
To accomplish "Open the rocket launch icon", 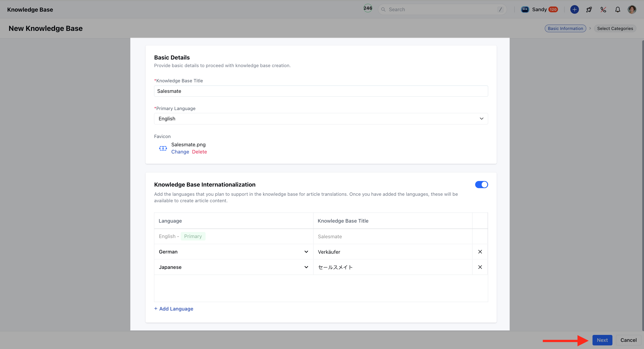I will pyautogui.click(x=589, y=9).
